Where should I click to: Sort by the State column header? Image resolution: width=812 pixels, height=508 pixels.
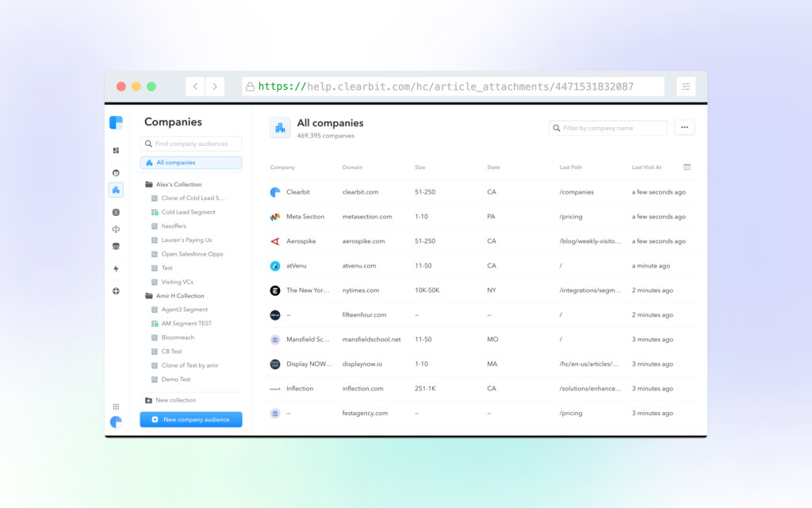point(493,167)
